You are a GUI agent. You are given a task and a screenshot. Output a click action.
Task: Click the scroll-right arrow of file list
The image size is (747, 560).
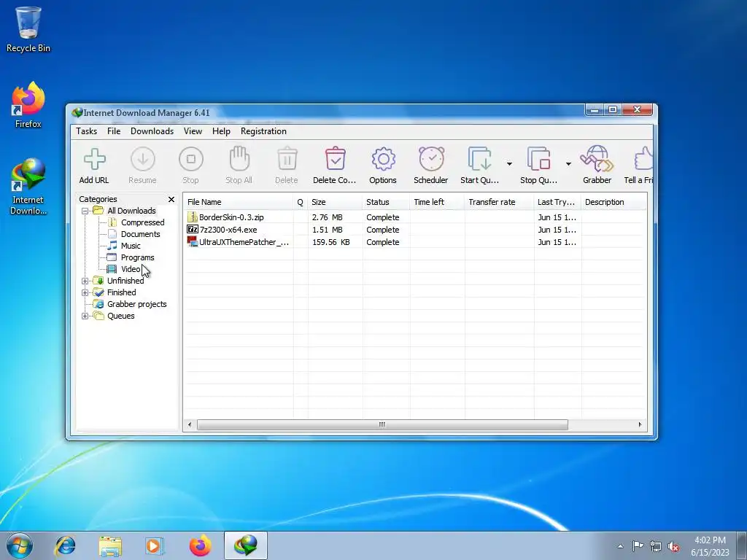[640, 424]
